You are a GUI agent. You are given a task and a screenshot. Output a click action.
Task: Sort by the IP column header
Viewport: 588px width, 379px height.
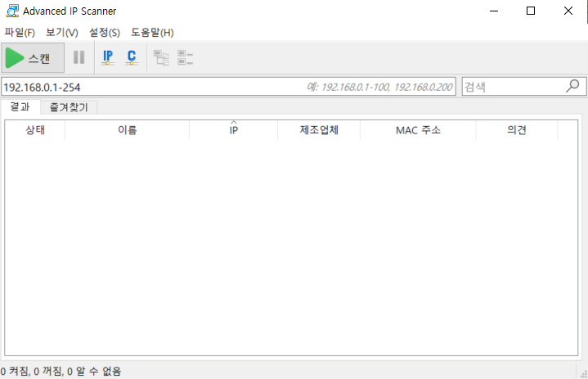click(x=234, y=130)
